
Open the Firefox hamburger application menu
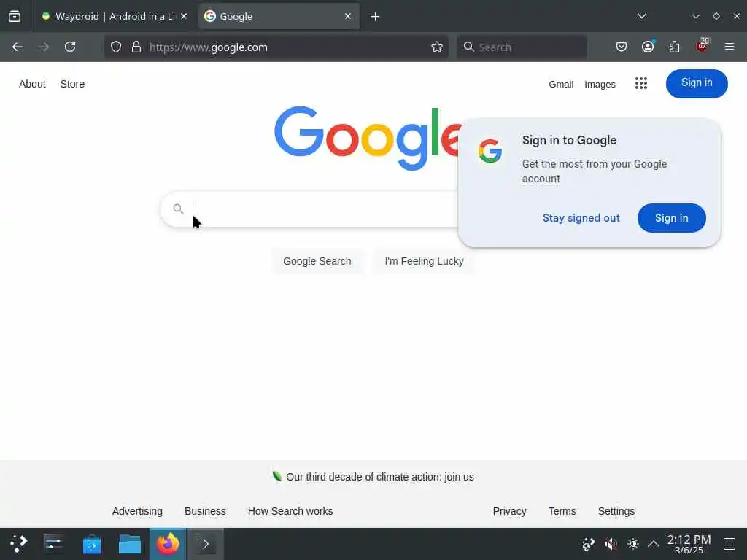[x=729, y=47]
